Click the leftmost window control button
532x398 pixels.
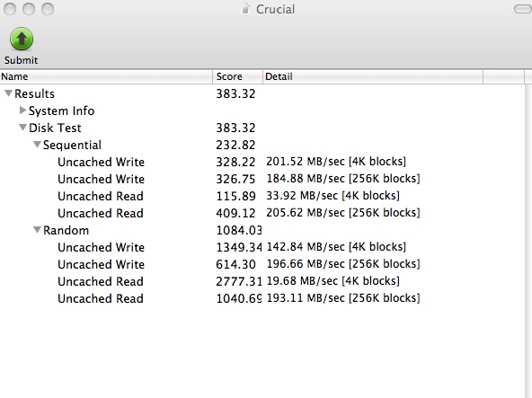pos(10,9)
